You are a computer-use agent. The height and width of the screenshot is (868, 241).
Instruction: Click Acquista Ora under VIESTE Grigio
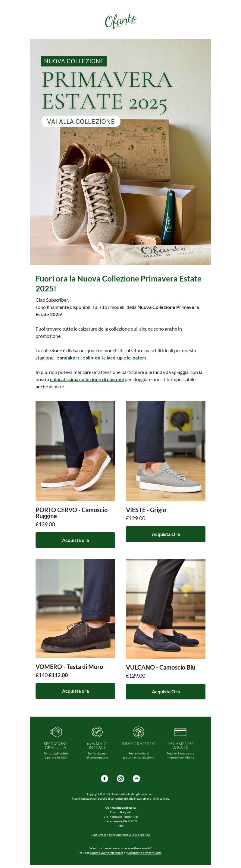pos(165,534)
